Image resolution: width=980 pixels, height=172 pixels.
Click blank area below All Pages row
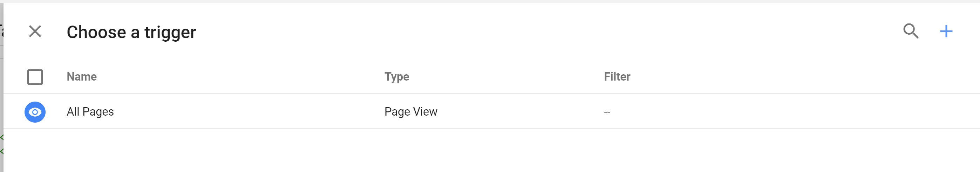point(456,152)
